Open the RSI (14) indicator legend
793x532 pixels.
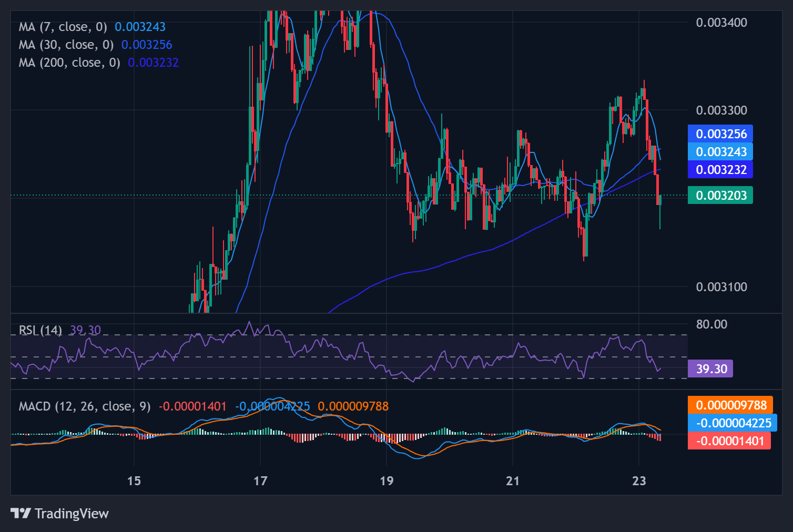coord(40,330)
